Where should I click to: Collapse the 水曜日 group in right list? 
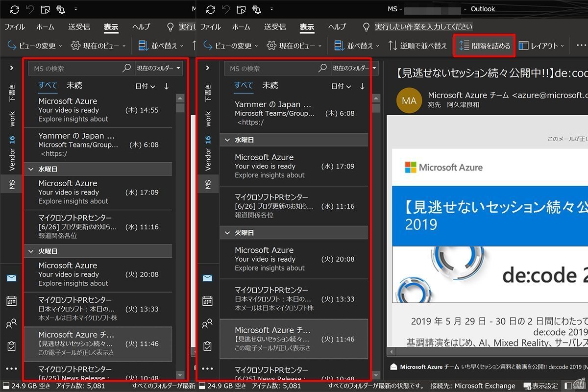(227, 140)
